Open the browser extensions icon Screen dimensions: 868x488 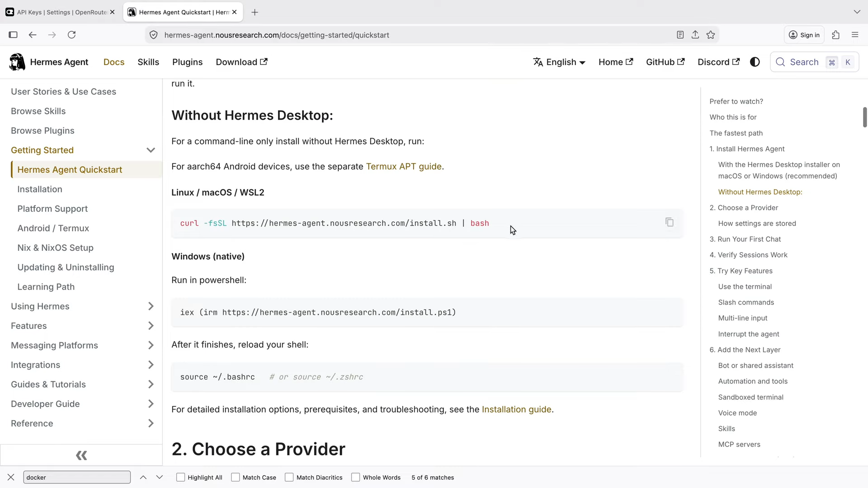coord(835,35)
